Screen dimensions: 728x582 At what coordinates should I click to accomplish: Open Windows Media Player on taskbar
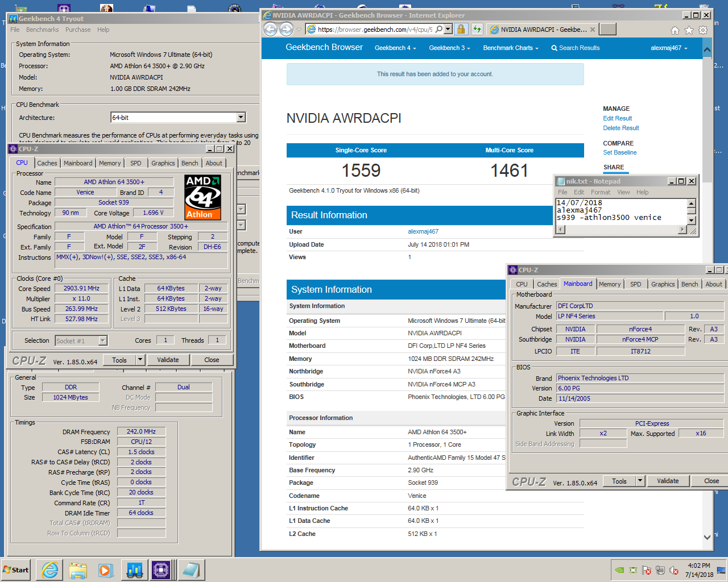106,570
